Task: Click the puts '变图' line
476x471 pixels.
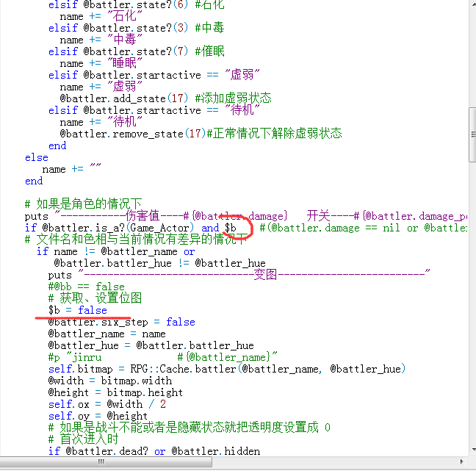Action: [239, 275]
